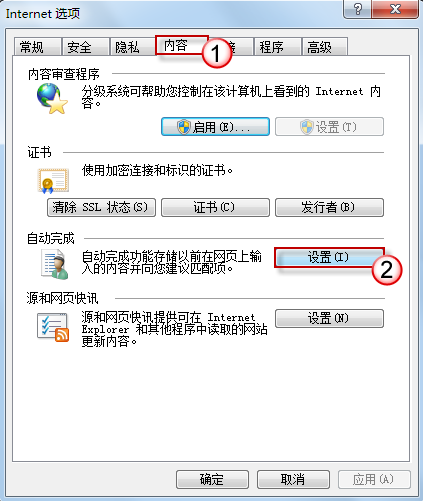Click the certificate ribbon icon
423x501 pixels.
tap(53, 181)
